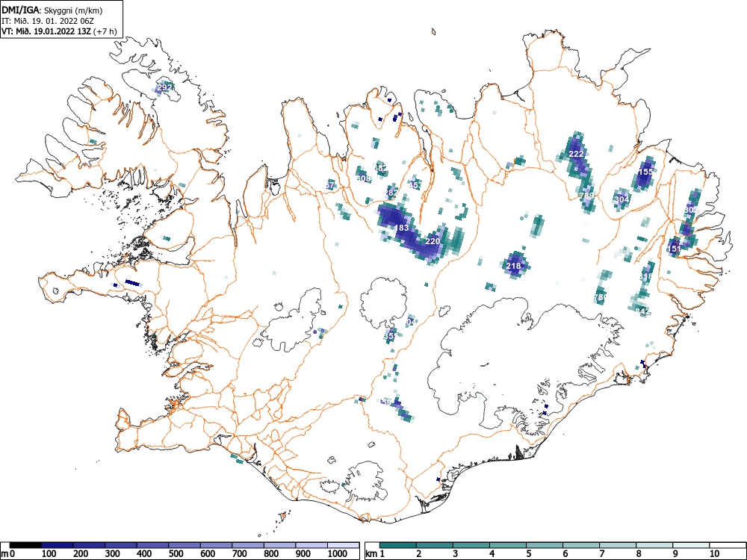Click the '183' visibility value label
Screen dimensions: 747x560
(x=402, y=228)
